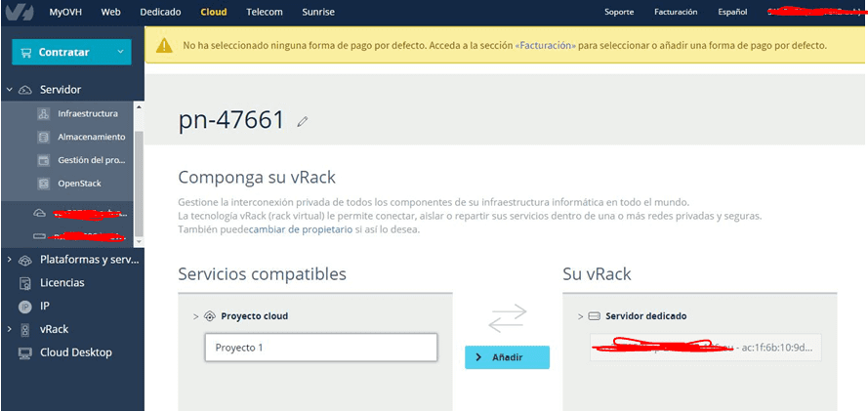The width and height of the screenshot is (868, 412).
Task: Click the redacted dedicated server icon
Action: pos(39,236)
